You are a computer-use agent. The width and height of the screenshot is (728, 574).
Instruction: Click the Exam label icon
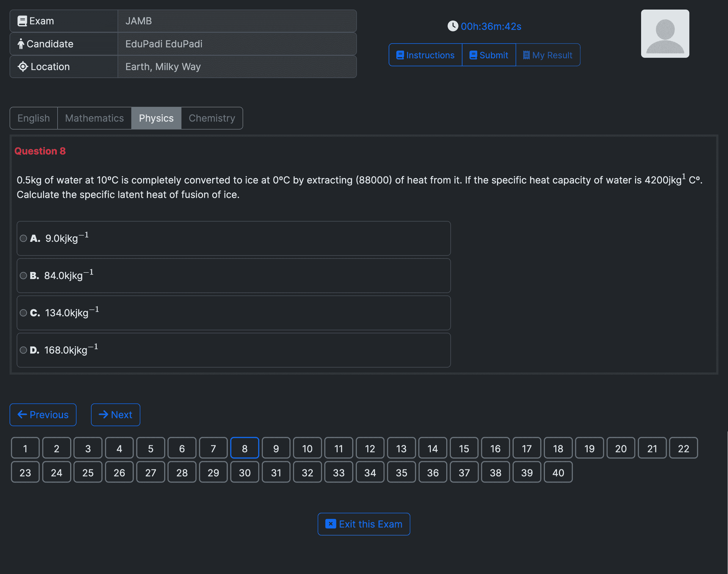(x=22, y=21)
